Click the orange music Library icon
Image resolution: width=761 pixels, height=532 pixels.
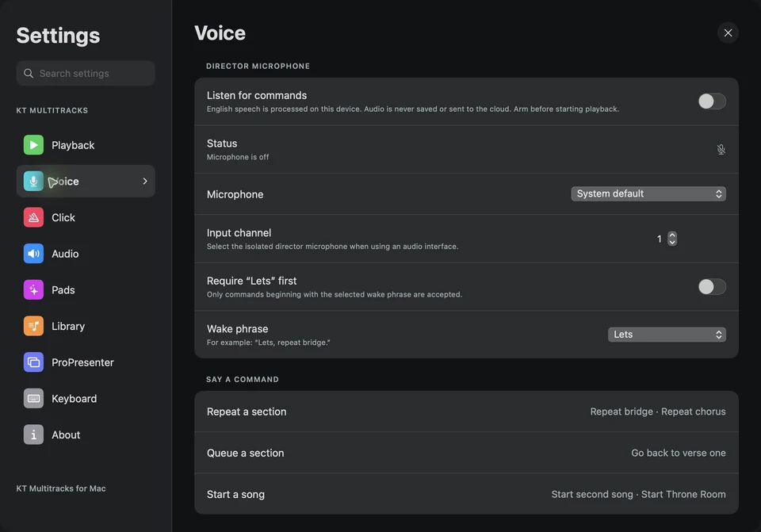point(33,326)
